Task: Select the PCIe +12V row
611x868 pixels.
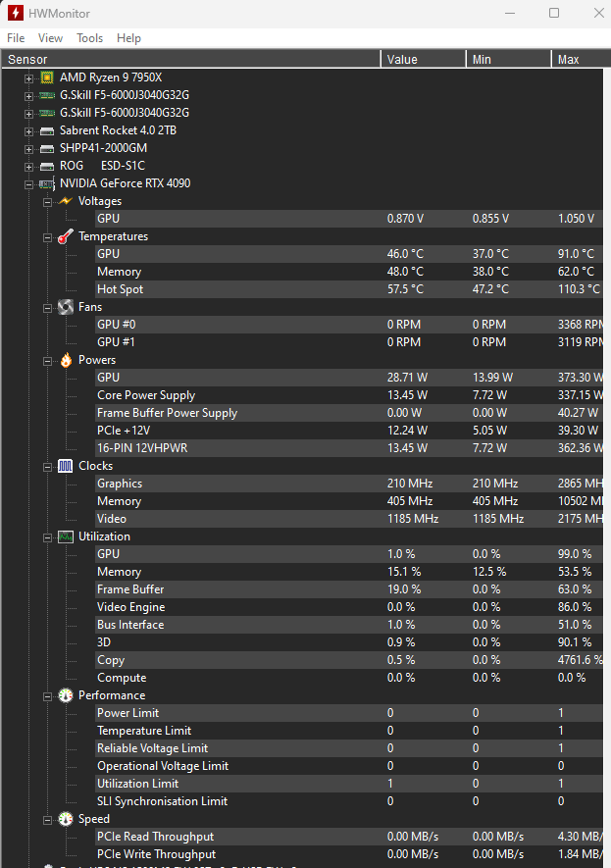Action: 349,431
